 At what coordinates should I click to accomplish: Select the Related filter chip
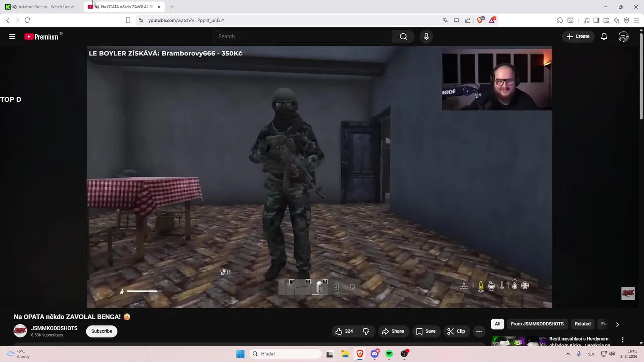582,324
